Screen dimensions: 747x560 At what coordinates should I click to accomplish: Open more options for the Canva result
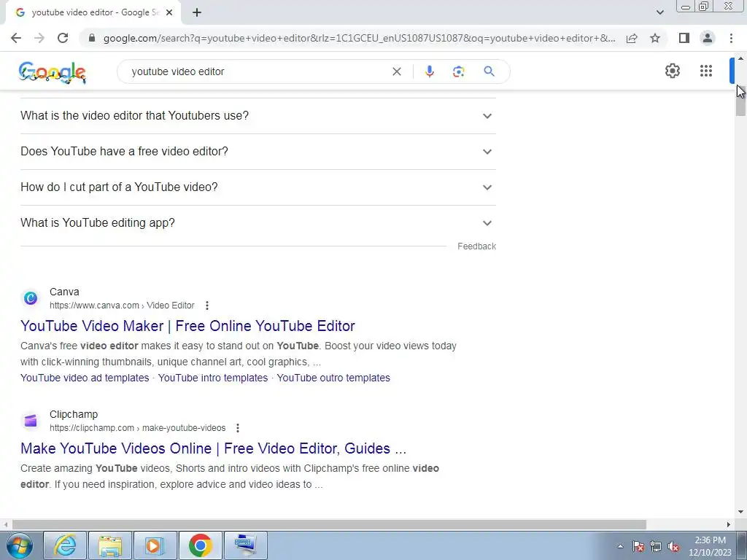206,306
